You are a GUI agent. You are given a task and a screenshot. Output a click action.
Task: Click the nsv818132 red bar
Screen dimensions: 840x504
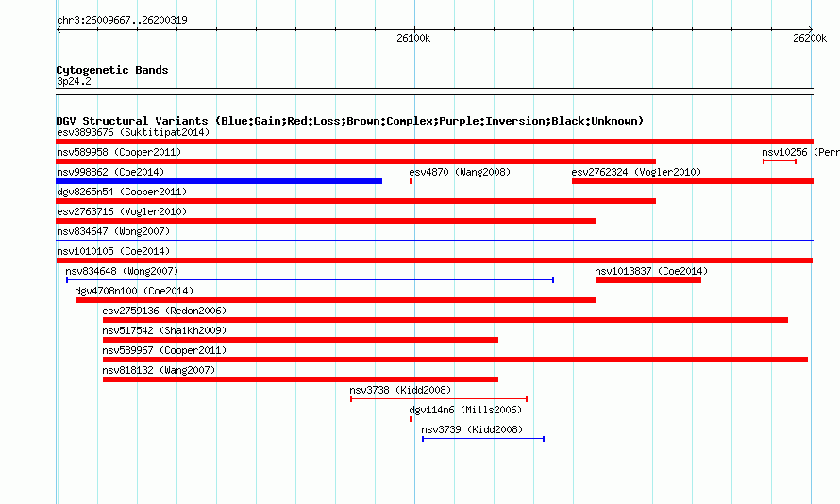pyautogui.click(x=300, y=379)
